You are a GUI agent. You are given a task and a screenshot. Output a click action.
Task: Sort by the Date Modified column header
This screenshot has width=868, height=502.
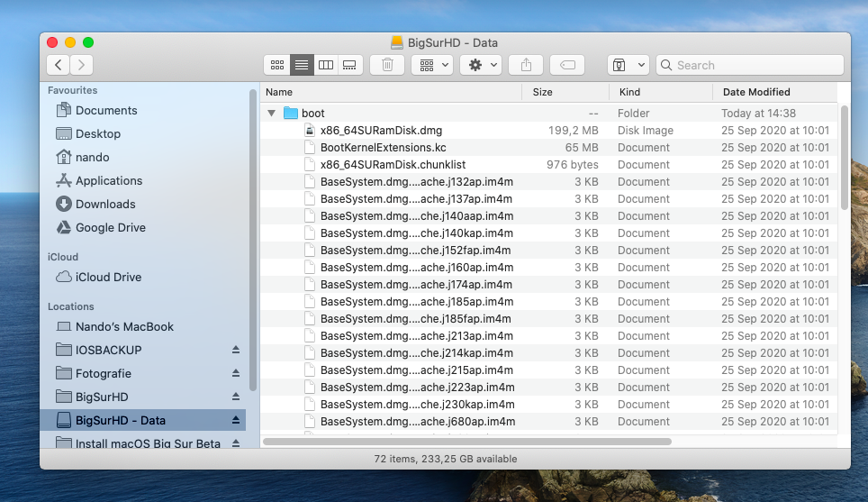(x=775, y=92)
